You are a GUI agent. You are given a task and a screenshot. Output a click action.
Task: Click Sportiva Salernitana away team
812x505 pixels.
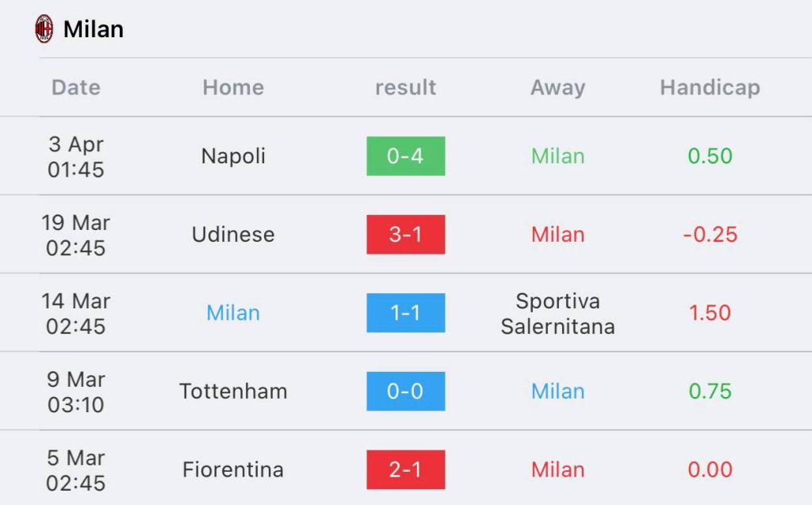(x=557, y=313)
